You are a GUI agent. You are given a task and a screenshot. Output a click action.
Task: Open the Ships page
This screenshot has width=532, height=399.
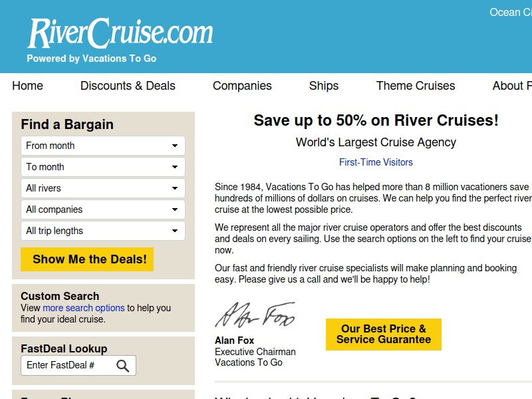(324, 86)
